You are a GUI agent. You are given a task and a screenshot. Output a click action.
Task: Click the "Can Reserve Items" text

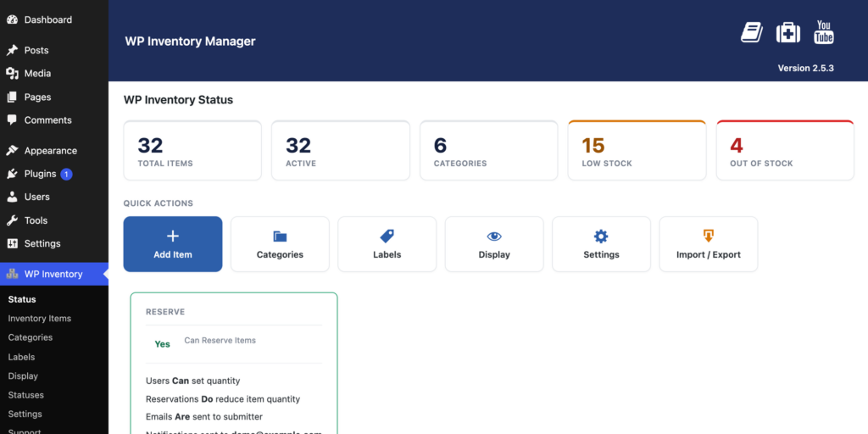coord(220,341)
